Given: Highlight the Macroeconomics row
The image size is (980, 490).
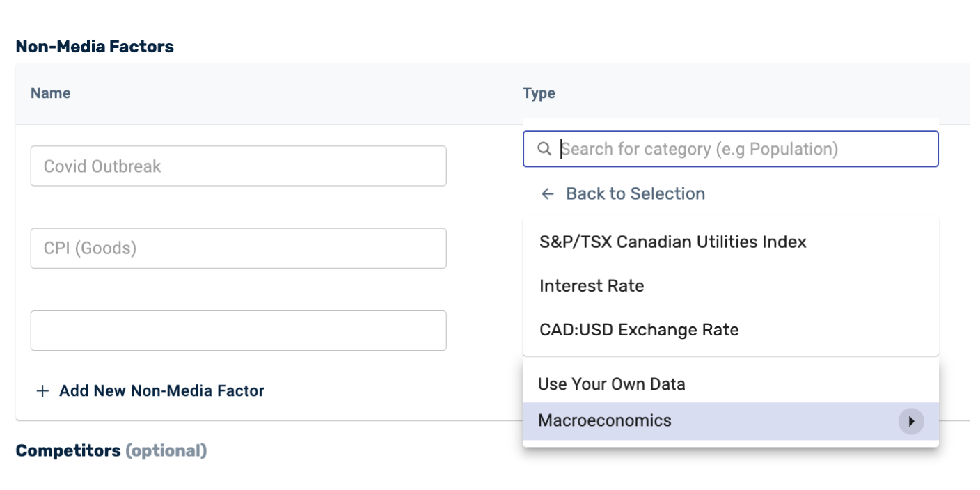Looking at the screenshot, I should 696,420.
